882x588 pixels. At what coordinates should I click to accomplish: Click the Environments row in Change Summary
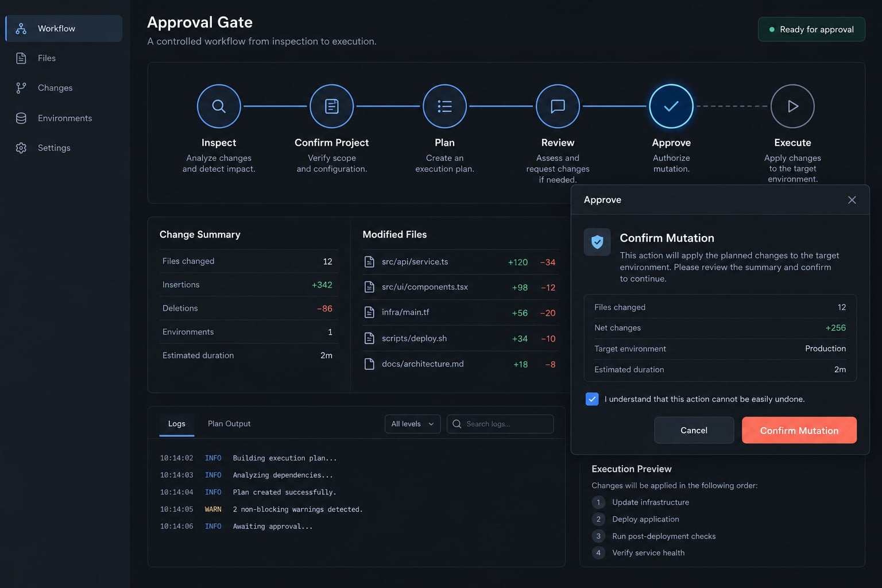[x=248, y=332]
